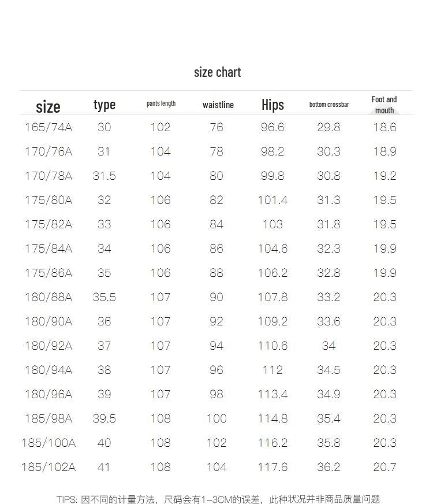The image size is (433, 504).
Task: Click the "size chart" title
Action: point(217,72)
